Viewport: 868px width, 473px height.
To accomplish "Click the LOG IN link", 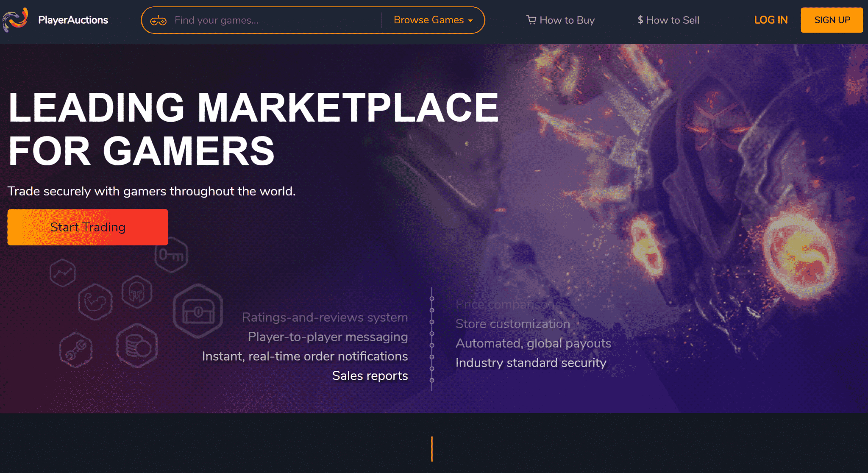I will 771,20.
